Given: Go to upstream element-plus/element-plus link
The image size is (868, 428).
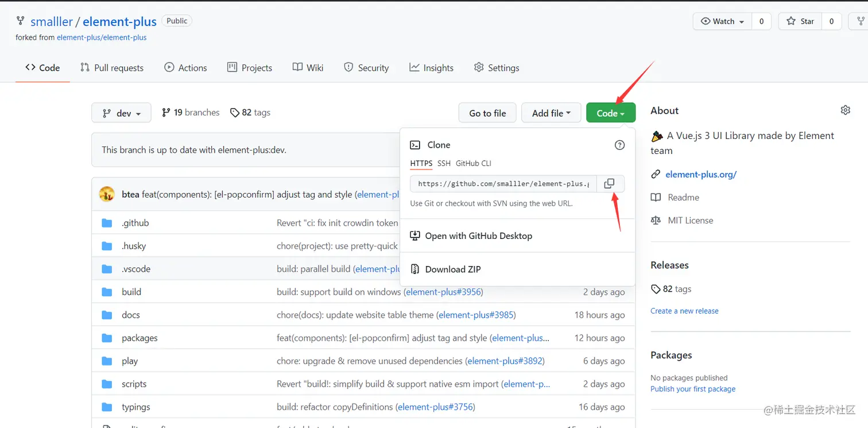Looking at the screenshot, I should pos(102,37).
